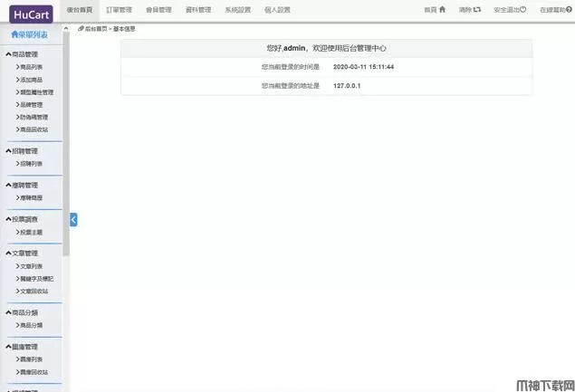Open the 會員管理 top menu
Image resolution: width=575 pixels, height=392 pixels.
[158, 10]
